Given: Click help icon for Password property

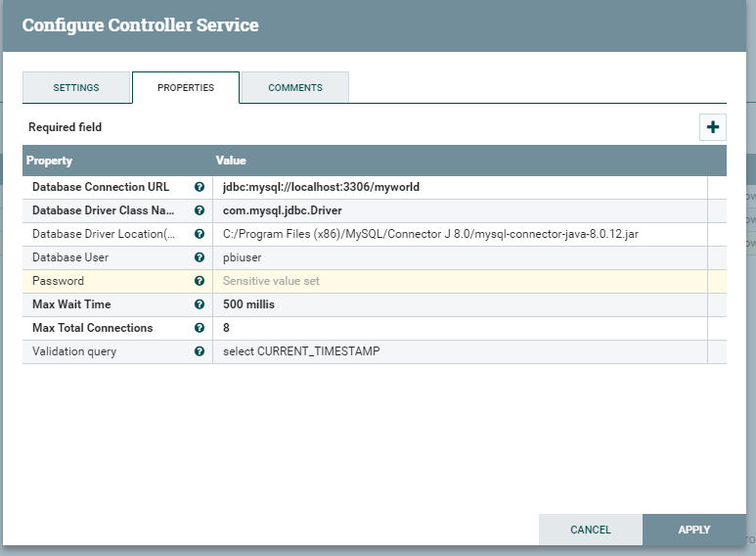Looking at the screenshot, I should (200, 281).
